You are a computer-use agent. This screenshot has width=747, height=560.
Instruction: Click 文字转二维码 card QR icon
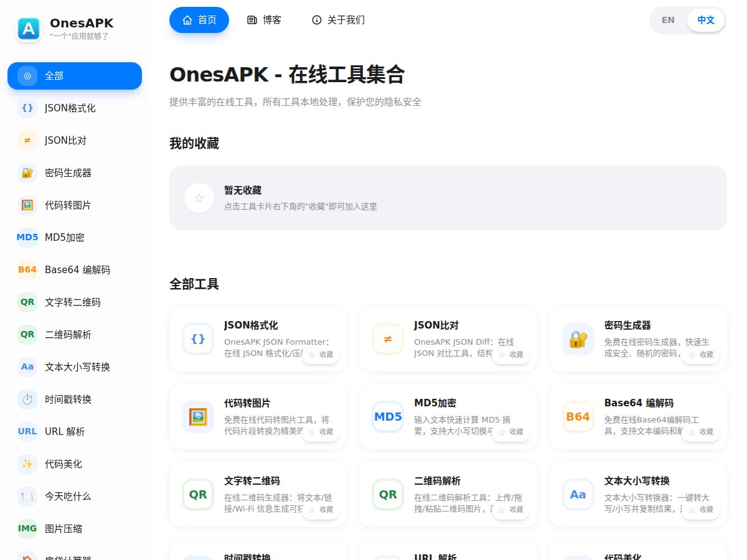tap(198, 495)
